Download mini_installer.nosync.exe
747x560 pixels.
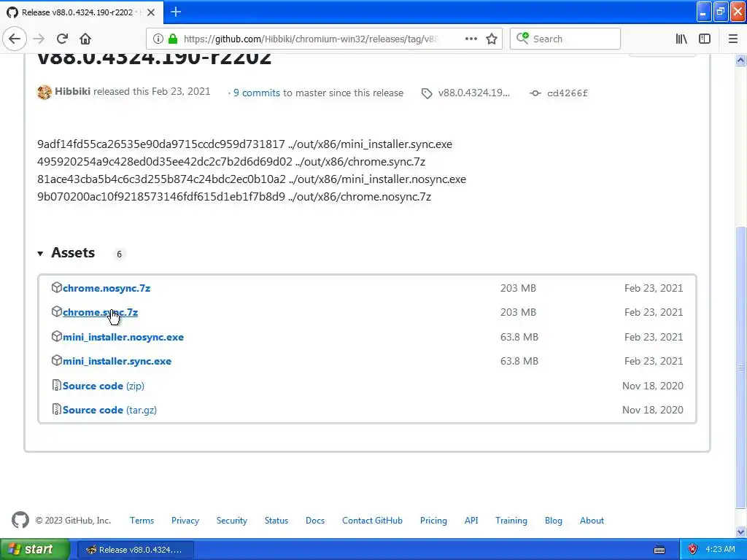click(x=123, y=337)
